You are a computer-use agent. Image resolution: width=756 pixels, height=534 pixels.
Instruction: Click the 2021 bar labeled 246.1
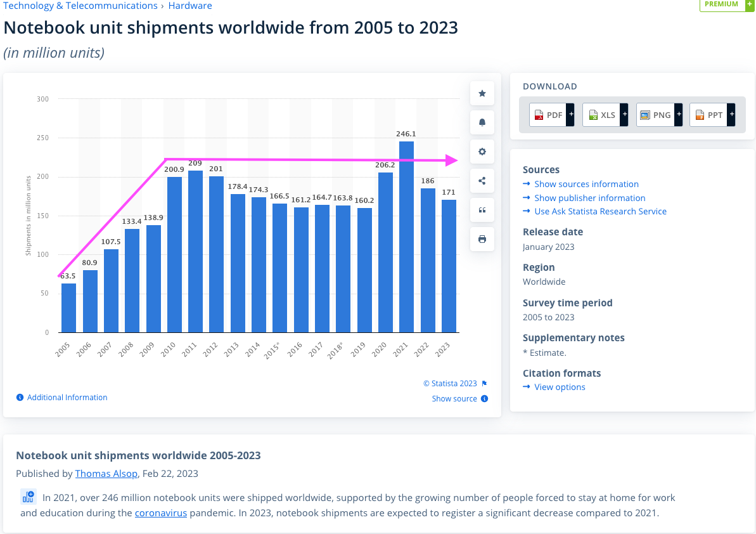pyautogui.click(x=406, y=237)
